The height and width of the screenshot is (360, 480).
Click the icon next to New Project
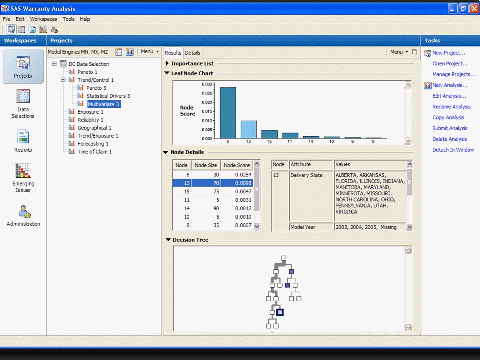point(428,53)
